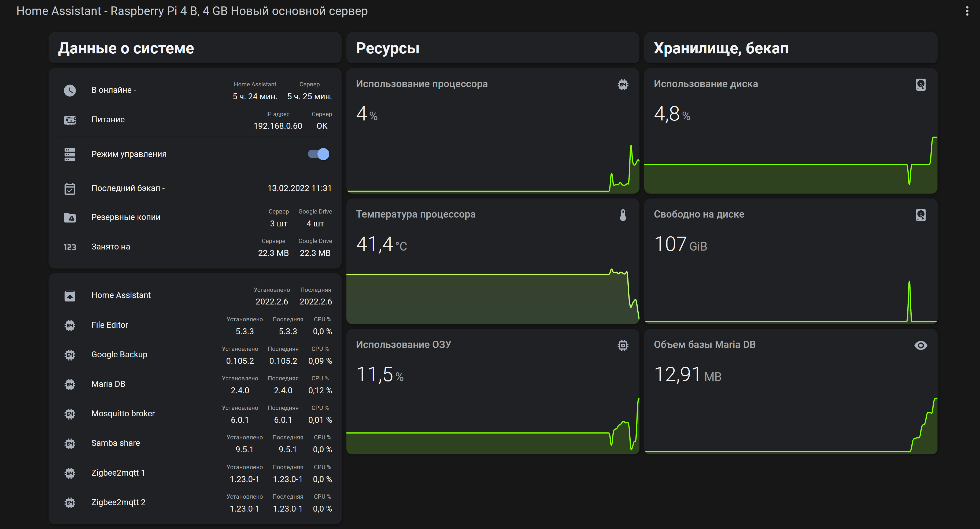Viewport: 980px width, 529px height.
Task: Click the Maria DB CPU value 0,12 %
Action: point(320,391)
